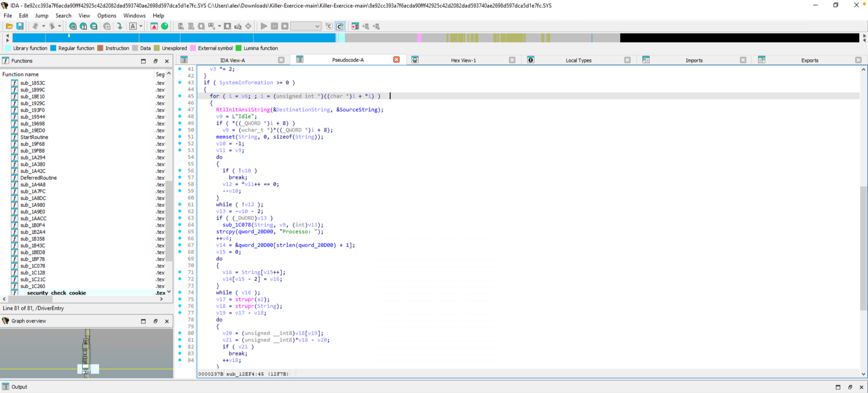Image resolution: width=868 pixels, height=393 pixels.
Task: Open the text search dropdown arrow
Action: coord(141,26)
